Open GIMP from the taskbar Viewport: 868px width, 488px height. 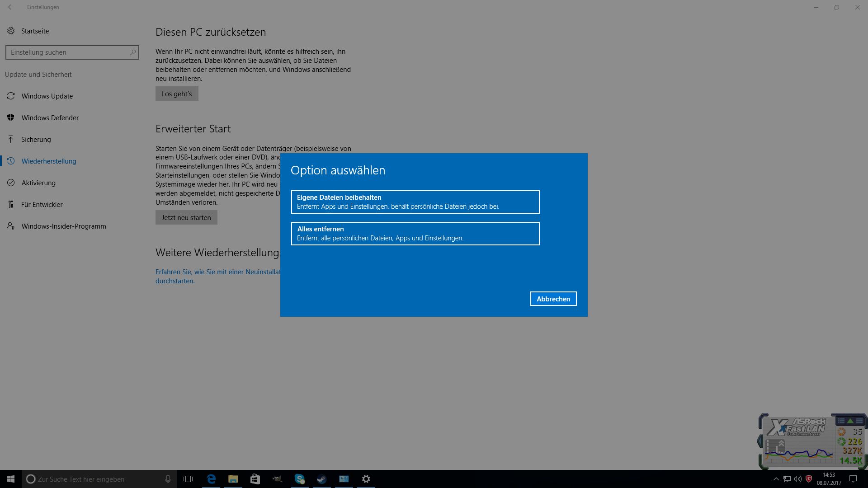tap(277, 479)
